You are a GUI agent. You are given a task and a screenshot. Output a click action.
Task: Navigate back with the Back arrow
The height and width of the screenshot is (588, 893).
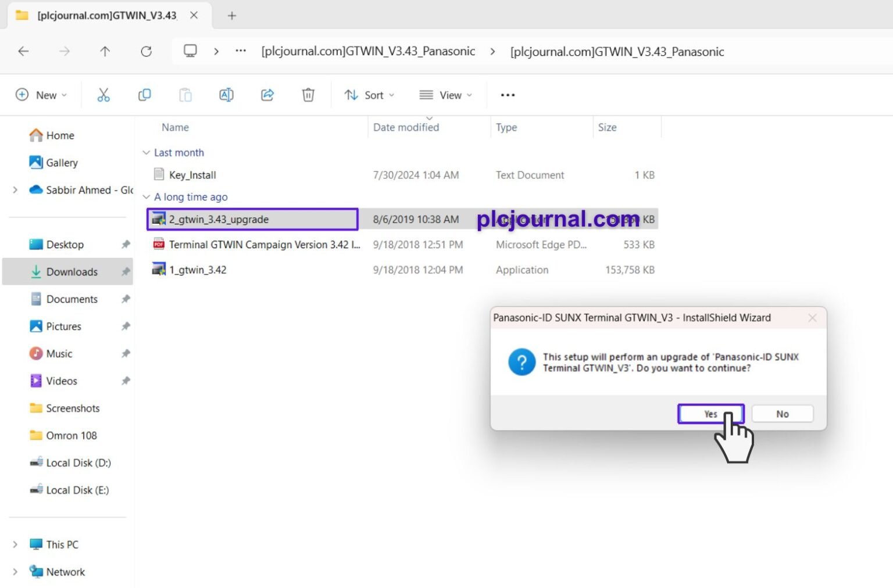(23, 51)
